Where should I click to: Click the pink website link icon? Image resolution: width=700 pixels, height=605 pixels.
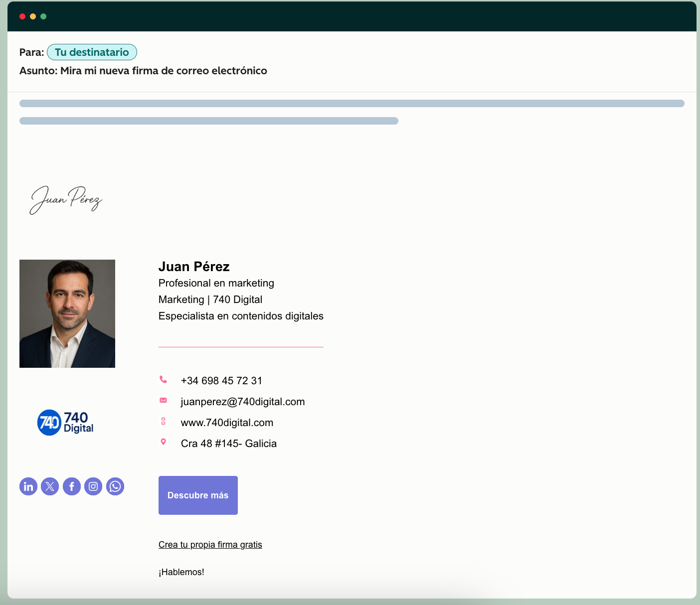(164, 421)
